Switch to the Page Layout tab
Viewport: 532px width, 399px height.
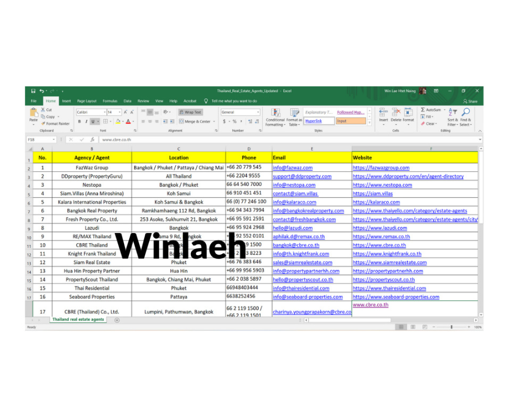(87, 101)
